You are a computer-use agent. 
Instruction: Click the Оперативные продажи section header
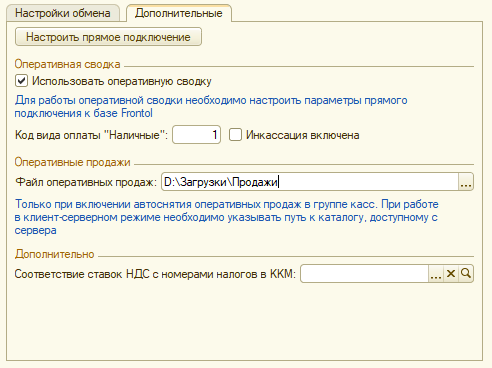72,162
